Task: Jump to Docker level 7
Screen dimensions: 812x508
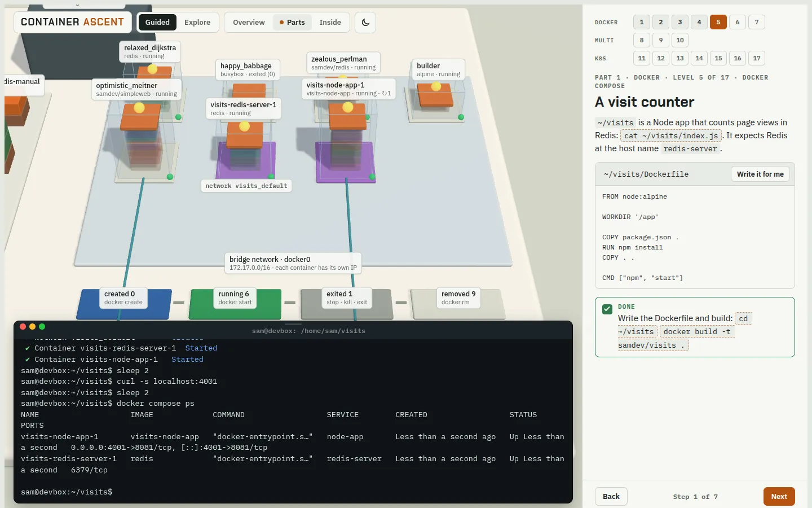Action: tap(757, 22)
